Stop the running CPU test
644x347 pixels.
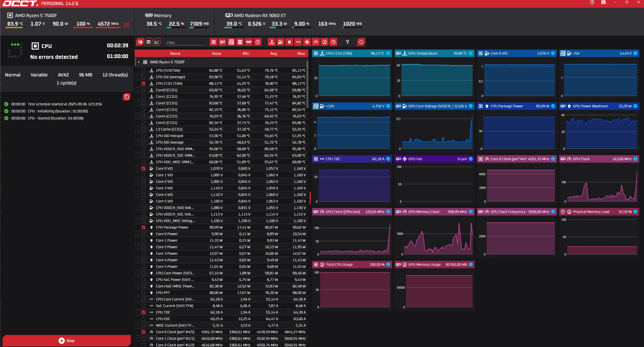pyautogui.click(x=67, y=340)
